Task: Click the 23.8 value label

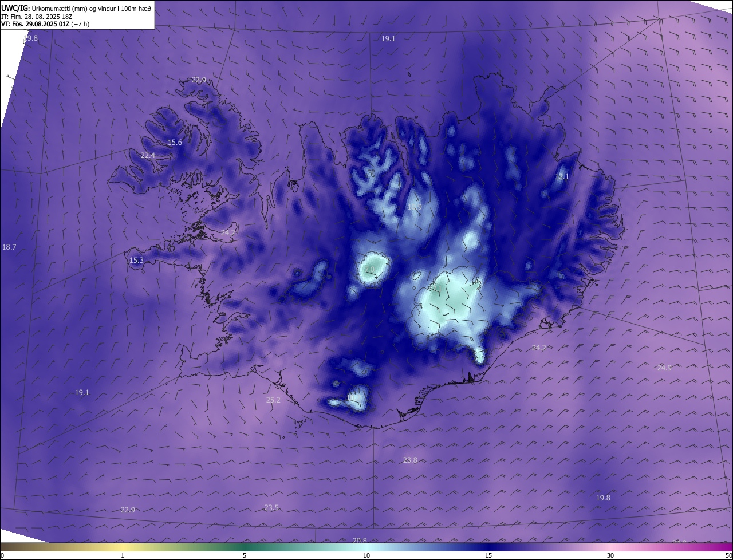Action: coord(410,460)
